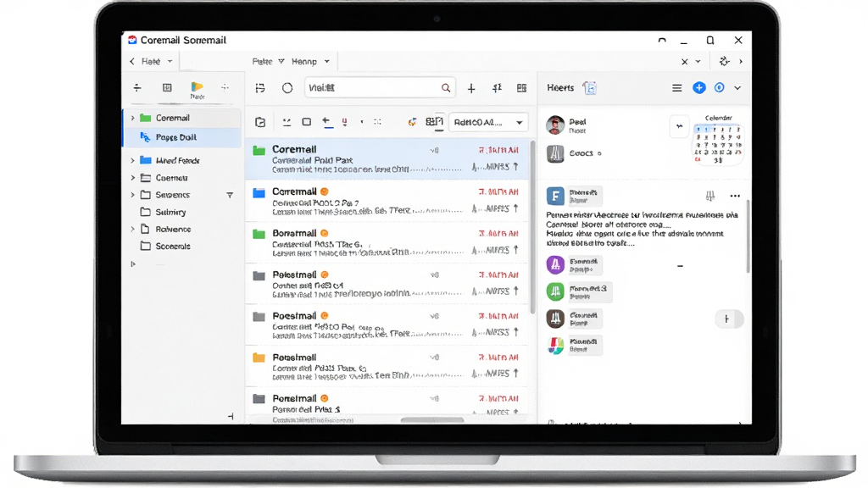
Task: Open the message with the blue folder icon
Action: click(x=387, y=200)
